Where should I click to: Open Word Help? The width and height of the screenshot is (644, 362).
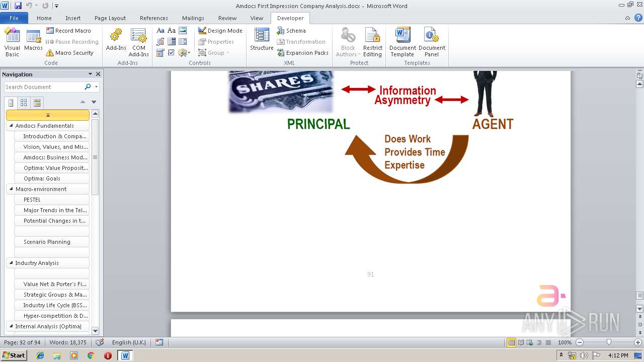pos(638,18)
